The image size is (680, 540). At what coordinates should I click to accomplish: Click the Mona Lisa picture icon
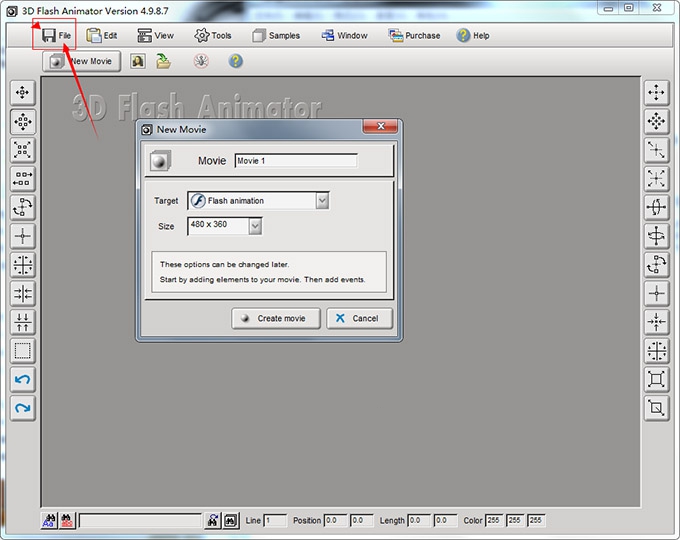[x=138, y=61]
